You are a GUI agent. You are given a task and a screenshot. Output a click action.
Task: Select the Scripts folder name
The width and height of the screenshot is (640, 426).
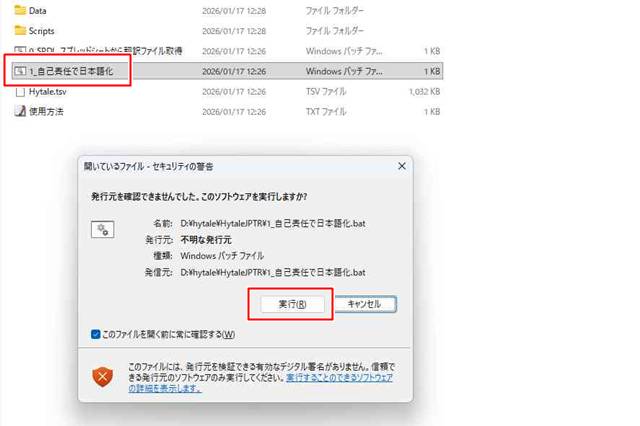pos(41,31)
